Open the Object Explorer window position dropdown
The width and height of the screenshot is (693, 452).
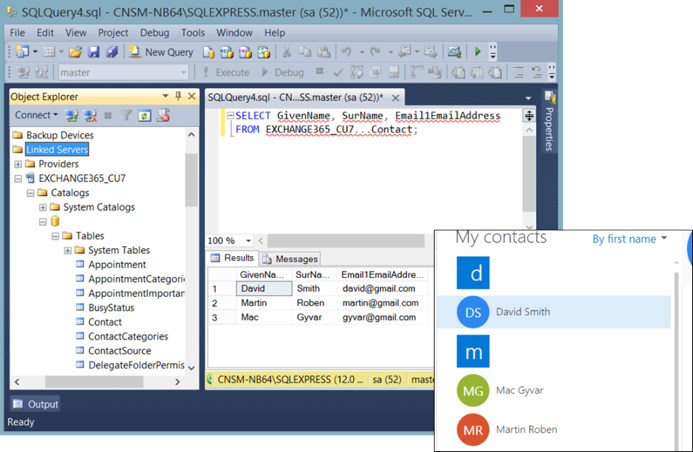[x=165, y=96]
